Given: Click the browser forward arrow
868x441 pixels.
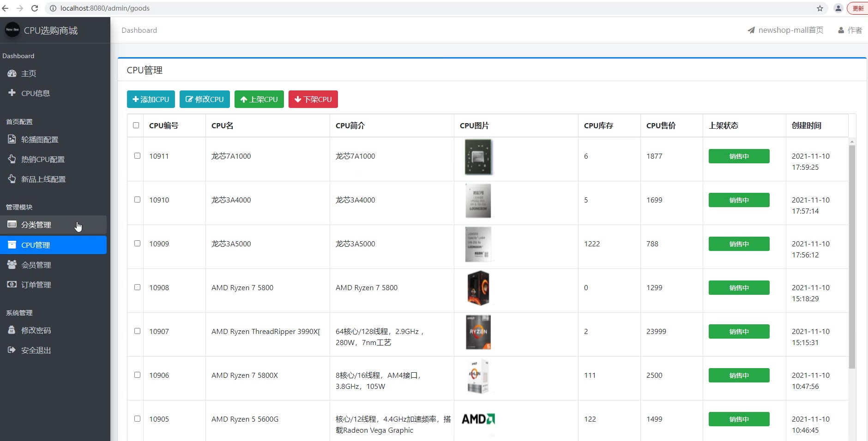Looking at the screenshot, I should [x=20, y=8].
